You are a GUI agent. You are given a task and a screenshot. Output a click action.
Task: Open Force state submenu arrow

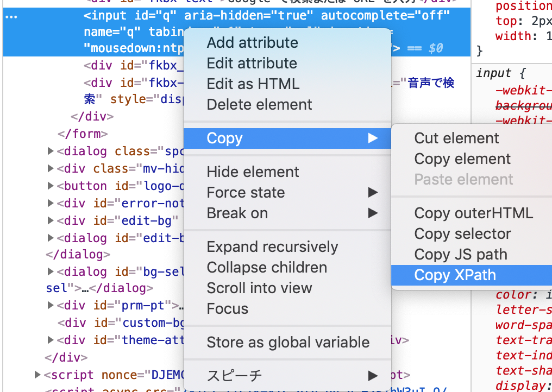click(373, 193)
